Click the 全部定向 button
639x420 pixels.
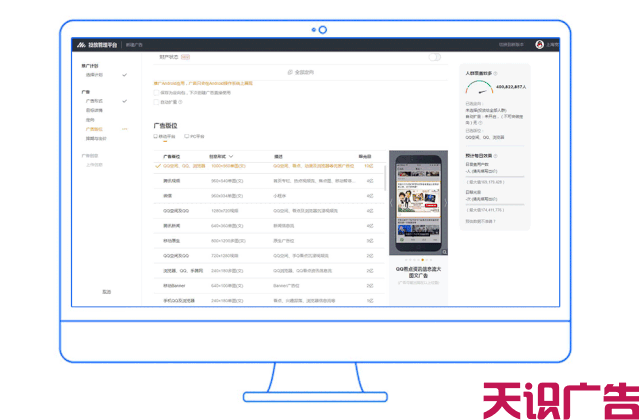point(301,72)
